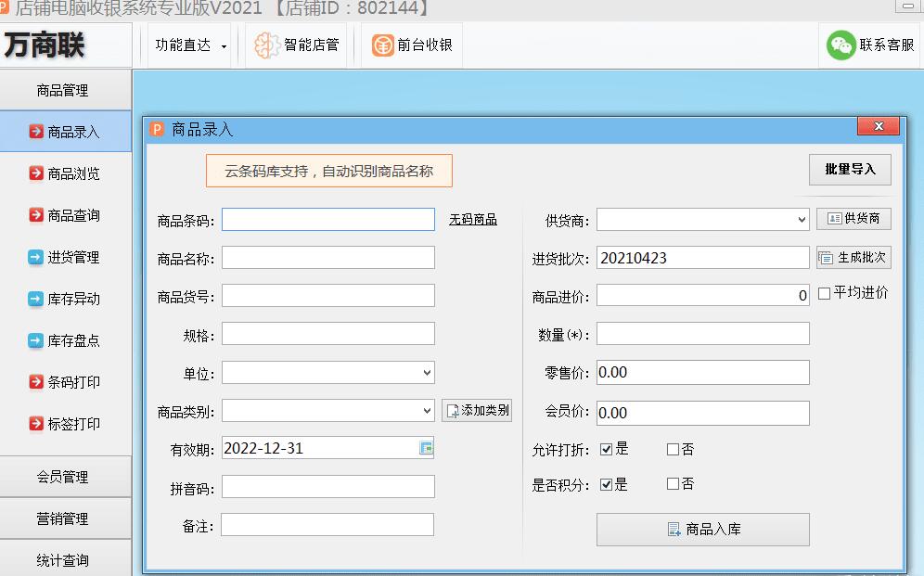The height and width of the screenshot is (576, 924).
Task: Open the 有效期 date picker calendar
Action: point(426,447)
